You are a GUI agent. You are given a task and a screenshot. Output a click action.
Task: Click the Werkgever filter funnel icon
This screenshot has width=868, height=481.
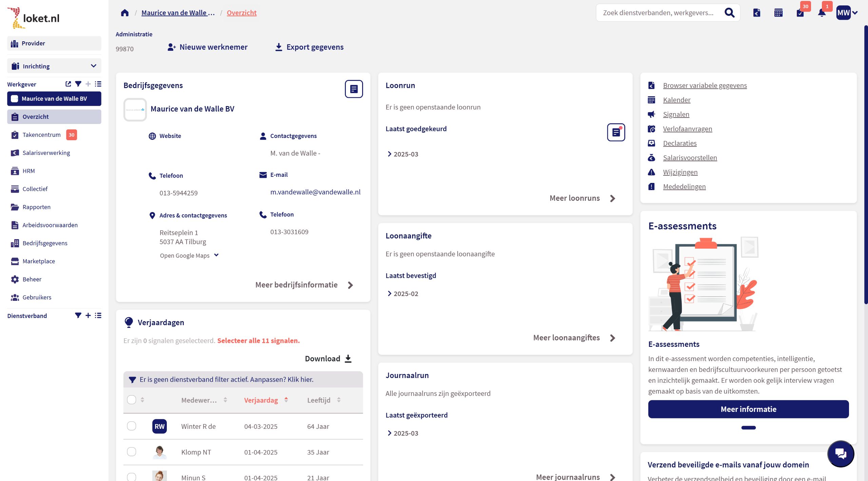point(78,84)
